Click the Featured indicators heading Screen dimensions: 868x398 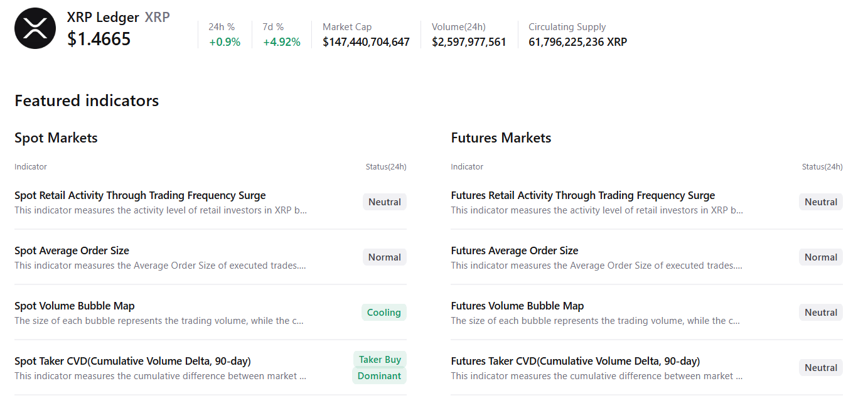pyautogui.click(x=87, y=100)
